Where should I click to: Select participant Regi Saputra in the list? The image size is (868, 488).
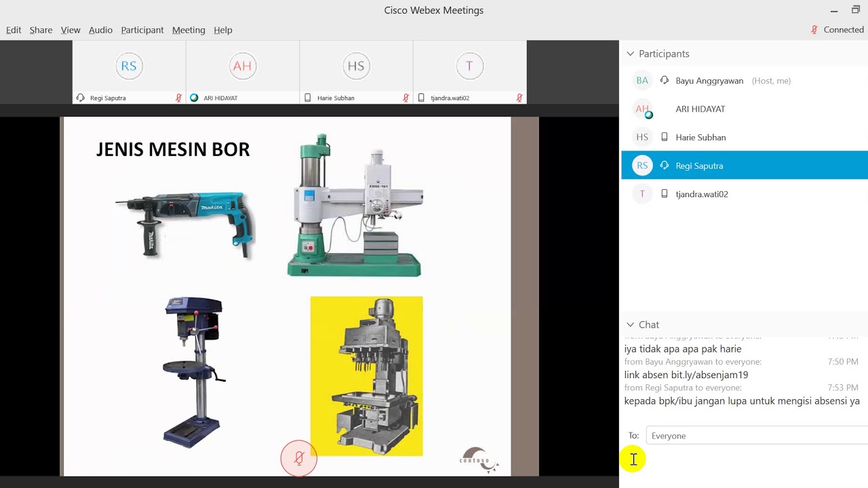coord(745,165)
